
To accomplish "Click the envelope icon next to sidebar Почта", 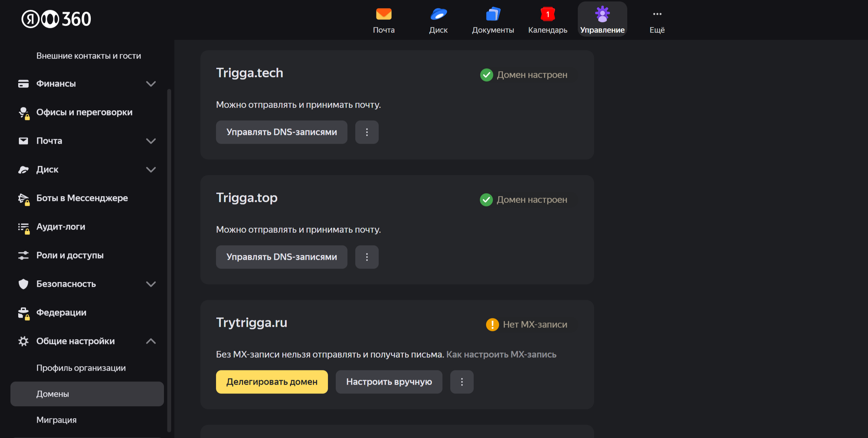I will pos(23,141).
